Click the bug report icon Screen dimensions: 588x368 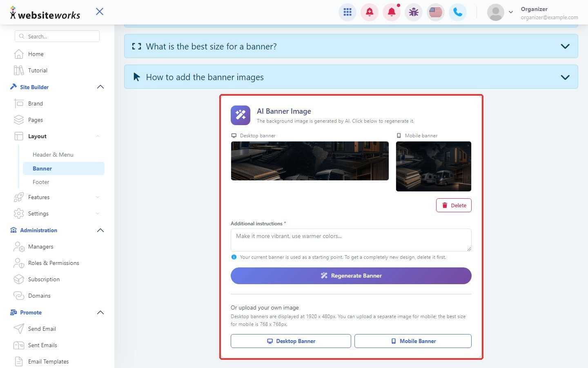[x=414, y=12]
